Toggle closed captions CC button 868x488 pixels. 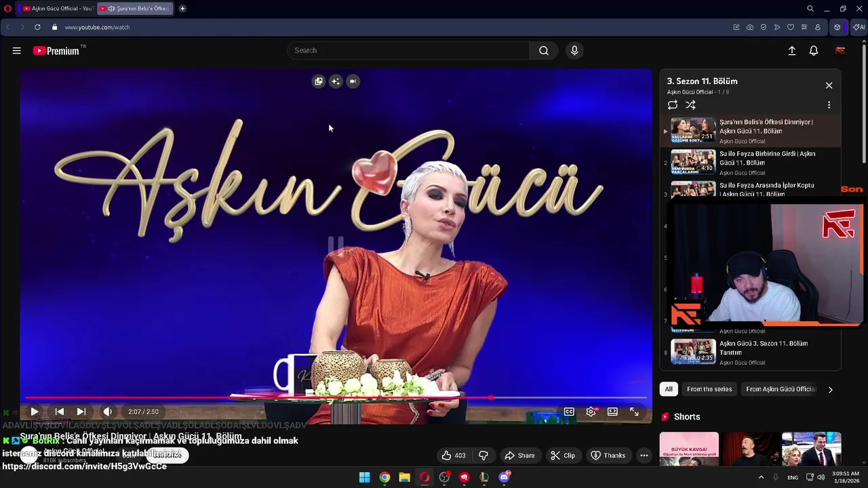[569, 411]
